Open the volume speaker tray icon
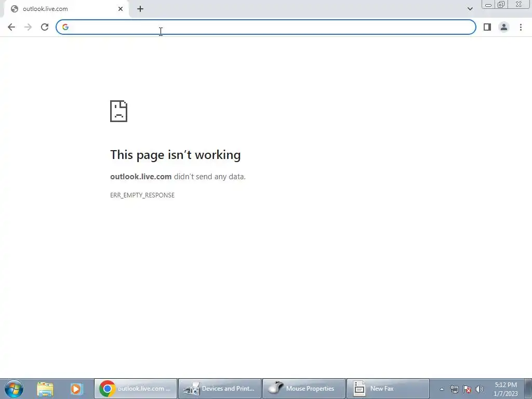Screen dimensions: 532x399 click(x=480, y=389)
